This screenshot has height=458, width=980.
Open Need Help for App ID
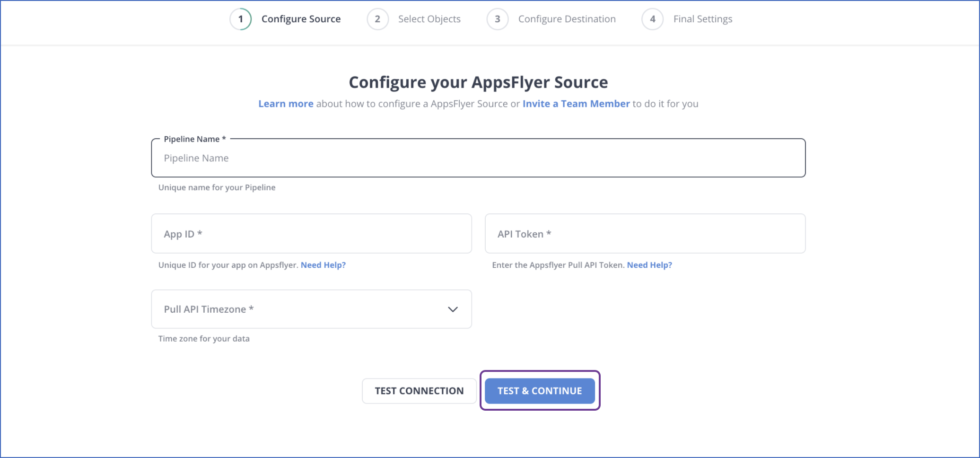[323, 265]
